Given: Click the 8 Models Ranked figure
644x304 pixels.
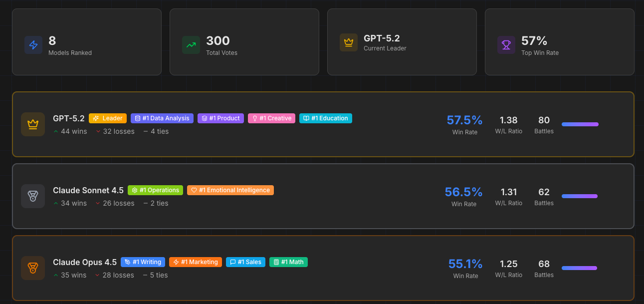Looking at the screenshot, I should [52, 40].
